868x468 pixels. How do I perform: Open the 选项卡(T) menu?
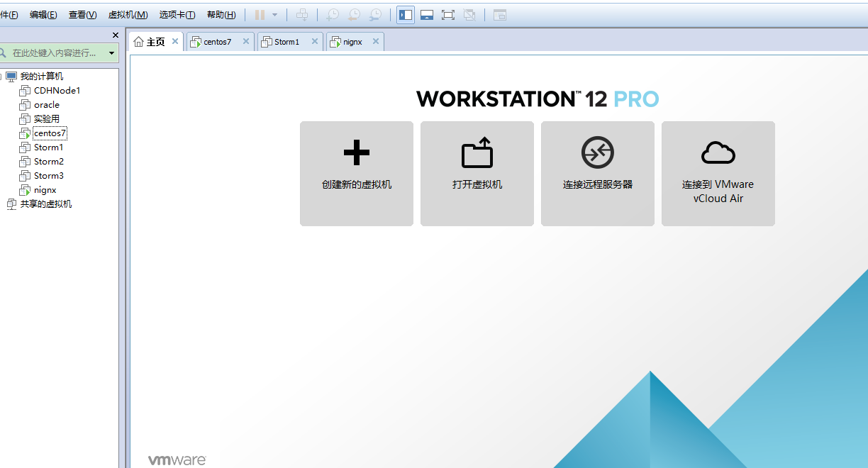(x=177, y=14)
